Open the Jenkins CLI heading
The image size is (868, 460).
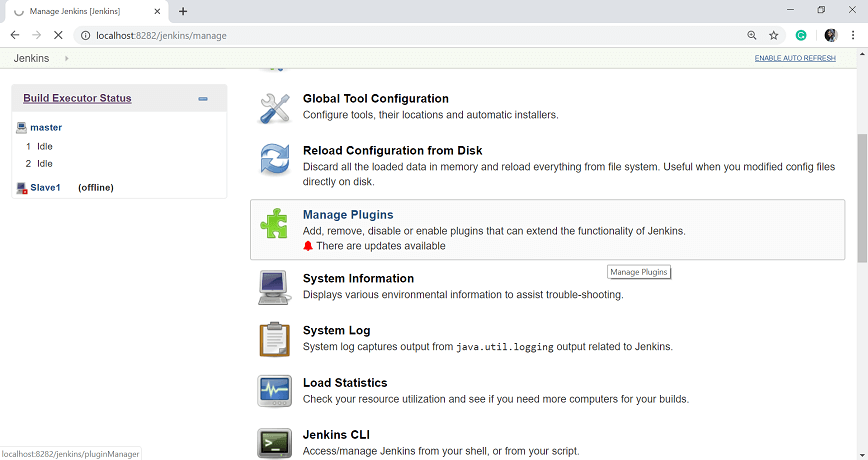pyautogui.click(x=336, y=435)
